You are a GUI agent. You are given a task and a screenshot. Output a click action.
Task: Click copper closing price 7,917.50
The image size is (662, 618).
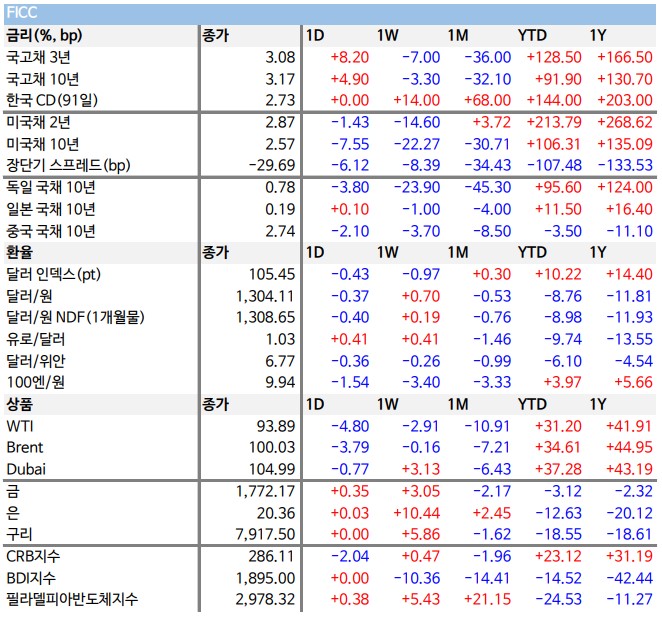(265, 534)
